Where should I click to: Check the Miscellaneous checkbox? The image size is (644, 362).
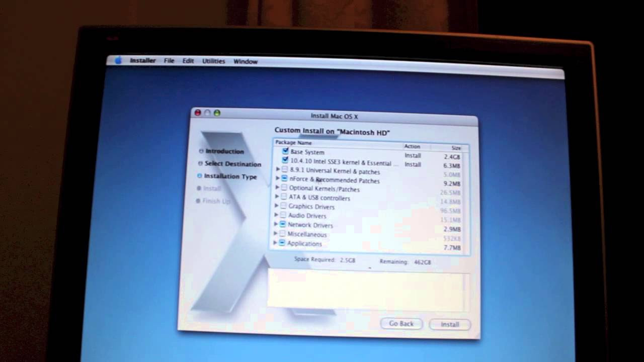pos(282,233)
